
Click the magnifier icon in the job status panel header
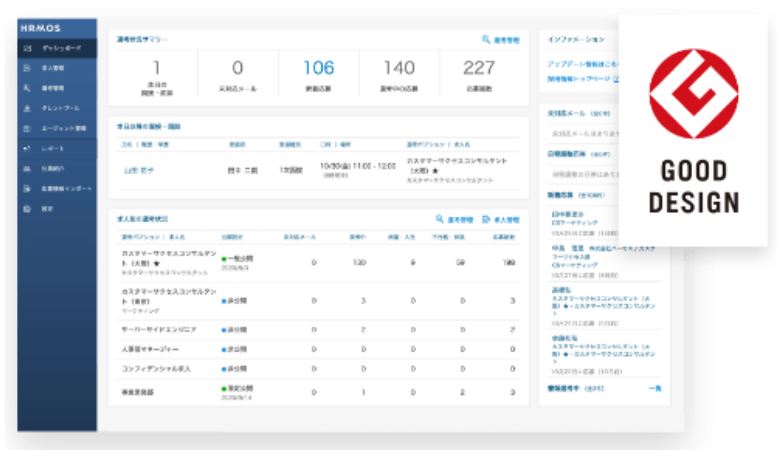click(x=440, y=219)
